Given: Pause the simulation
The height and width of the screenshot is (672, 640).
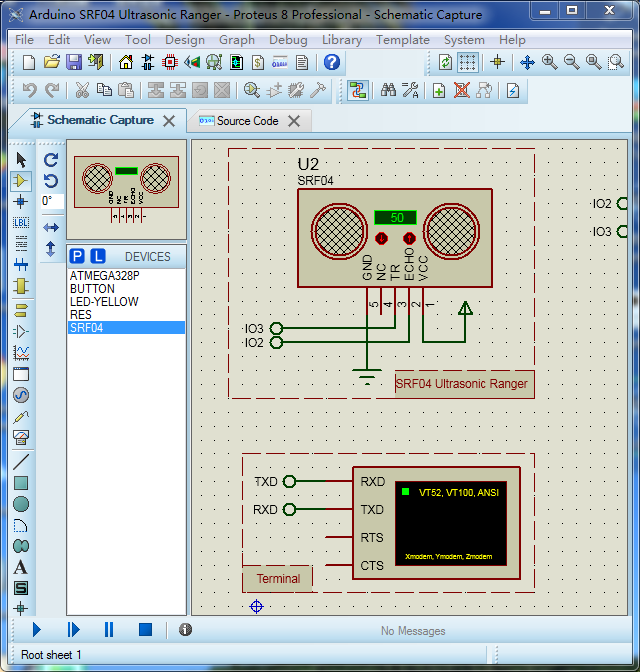Looking at the screenshot, I should [109, 630].
